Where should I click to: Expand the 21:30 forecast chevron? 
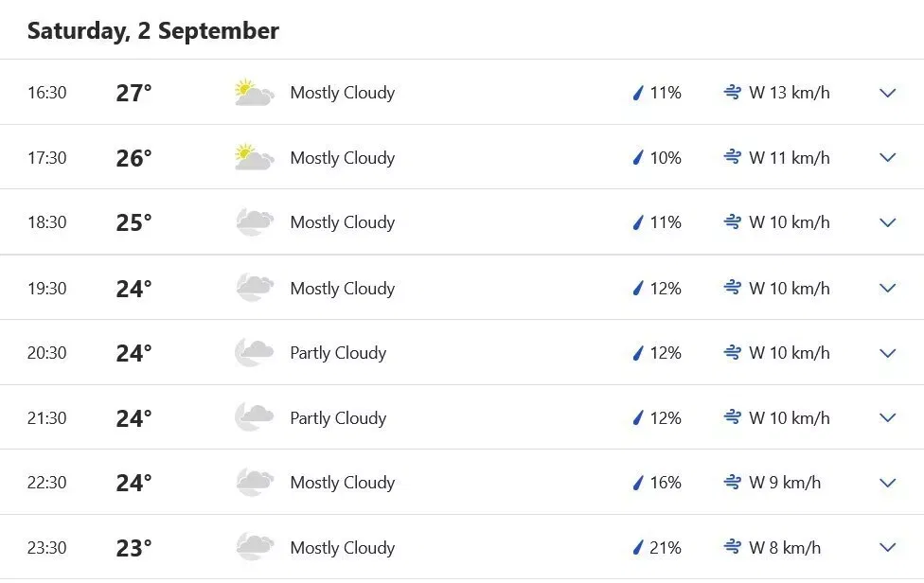tap(887, 417)
